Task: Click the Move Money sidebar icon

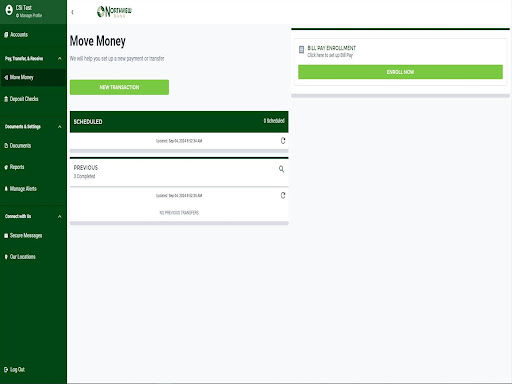Action: [6, 77]
